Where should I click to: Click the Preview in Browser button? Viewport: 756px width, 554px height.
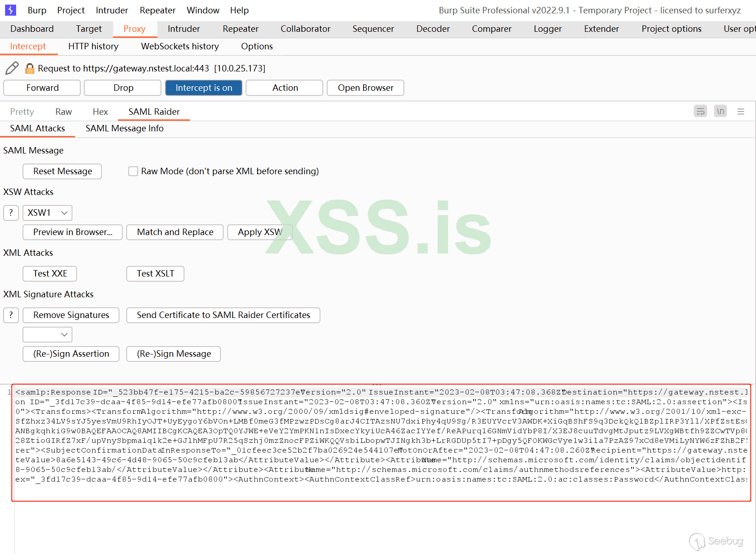(x=73, y=232)
